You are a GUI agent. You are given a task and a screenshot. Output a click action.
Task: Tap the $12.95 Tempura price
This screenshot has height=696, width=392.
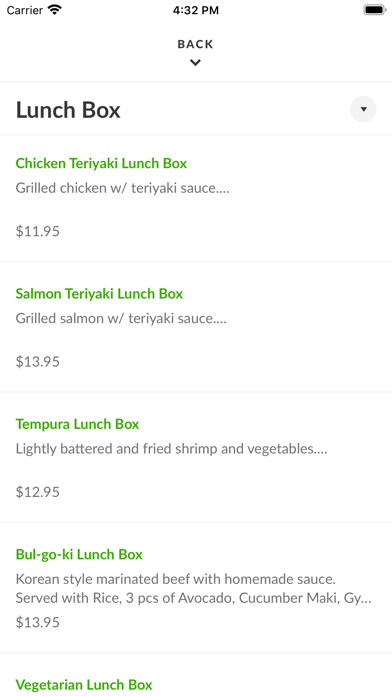coord(38,492)
